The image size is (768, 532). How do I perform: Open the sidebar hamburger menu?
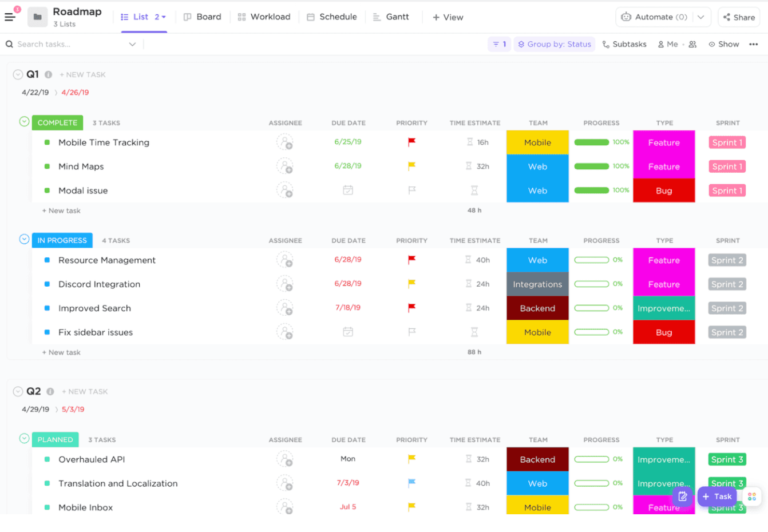click(x=10, y=16)
